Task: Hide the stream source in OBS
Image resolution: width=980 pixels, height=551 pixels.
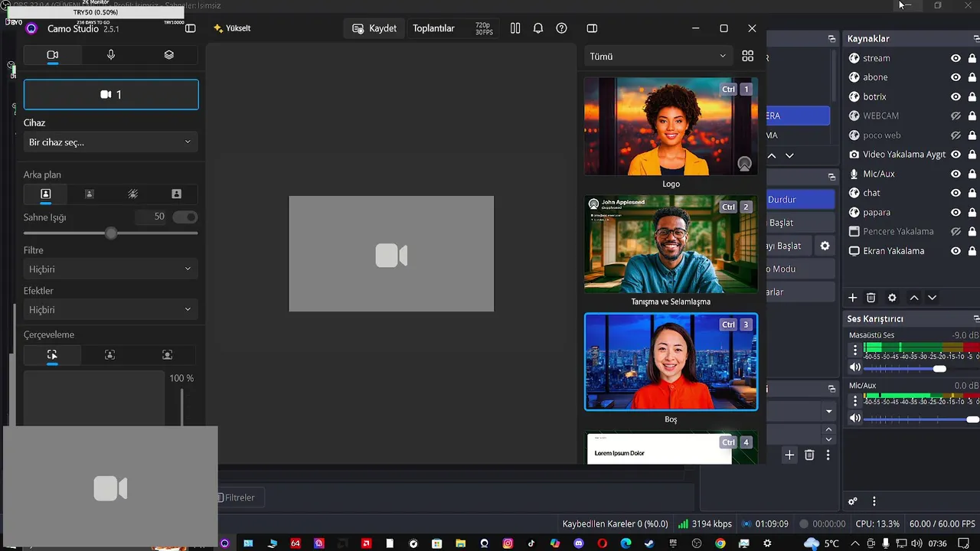Action: click(x=955, y=58)
